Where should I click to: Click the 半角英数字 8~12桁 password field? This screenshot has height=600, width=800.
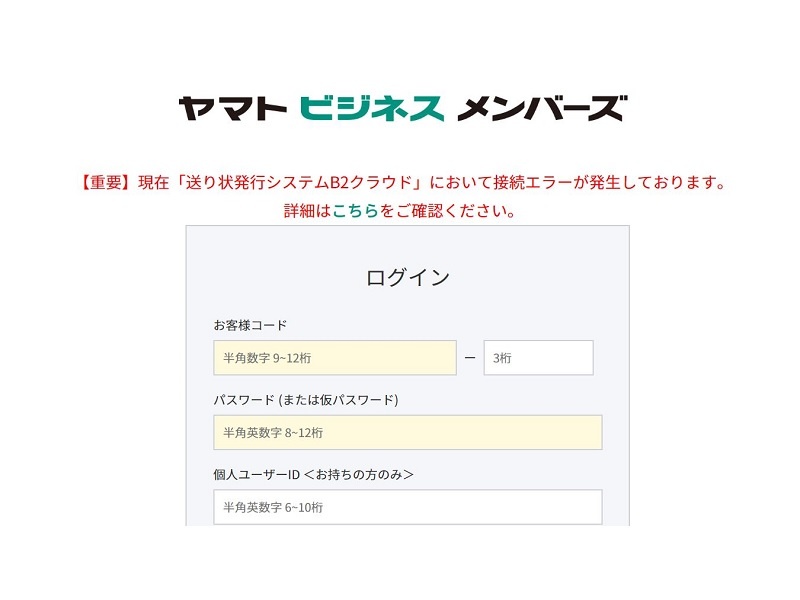(x=407, y=433)
